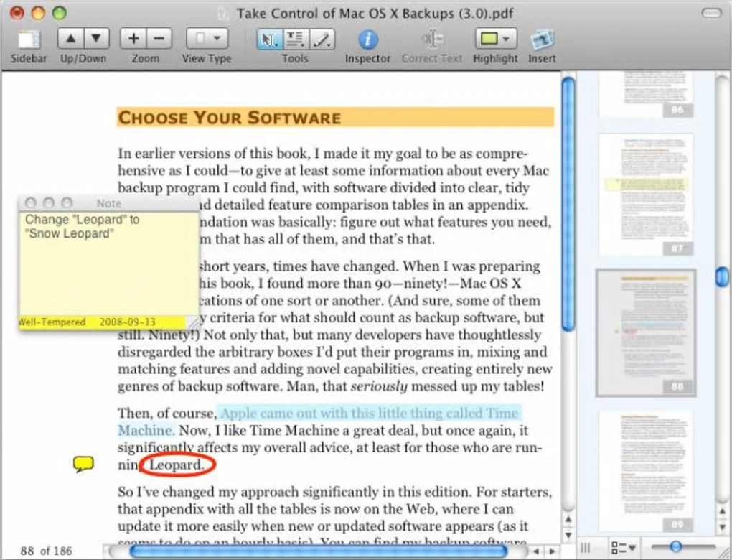The height and width of the screenshot is (560, 732).
Task: Click the window title text
Action: (375, 13)
